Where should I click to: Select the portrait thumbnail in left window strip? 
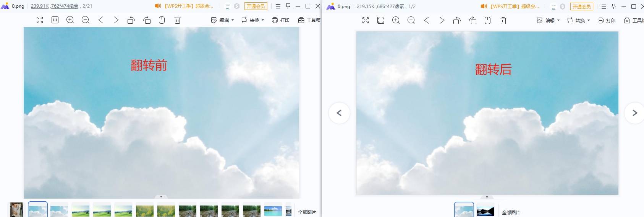pos(16,210)
